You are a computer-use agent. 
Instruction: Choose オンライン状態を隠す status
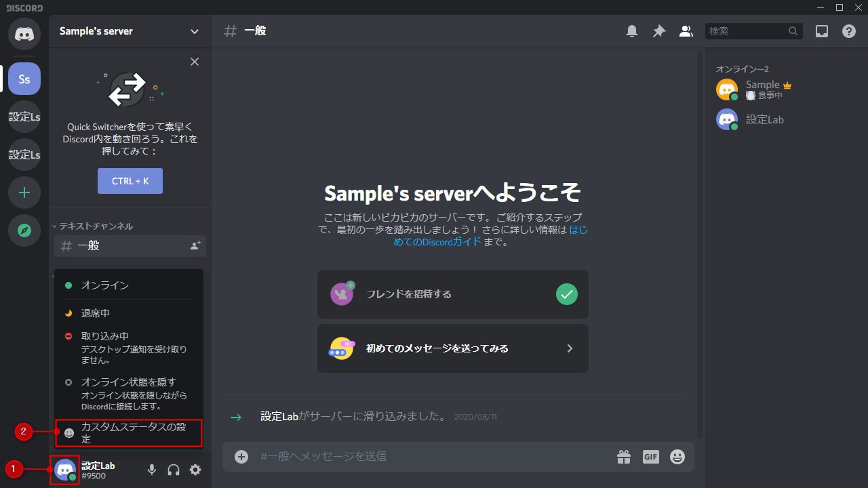click(129, 394)
